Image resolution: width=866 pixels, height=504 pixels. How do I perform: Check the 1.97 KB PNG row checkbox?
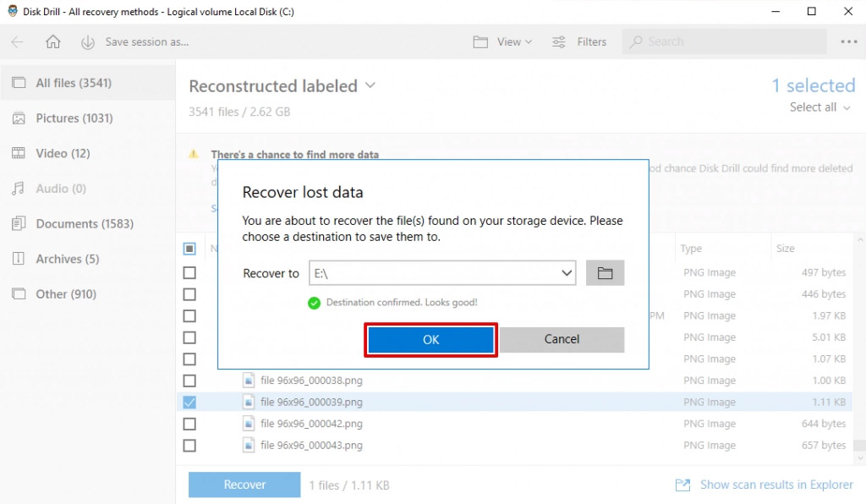click(x=189, y=315)
